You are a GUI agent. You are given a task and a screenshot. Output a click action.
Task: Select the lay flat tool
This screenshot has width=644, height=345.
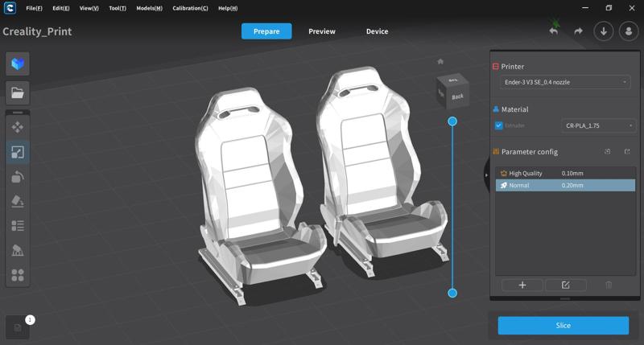point(18,201)
